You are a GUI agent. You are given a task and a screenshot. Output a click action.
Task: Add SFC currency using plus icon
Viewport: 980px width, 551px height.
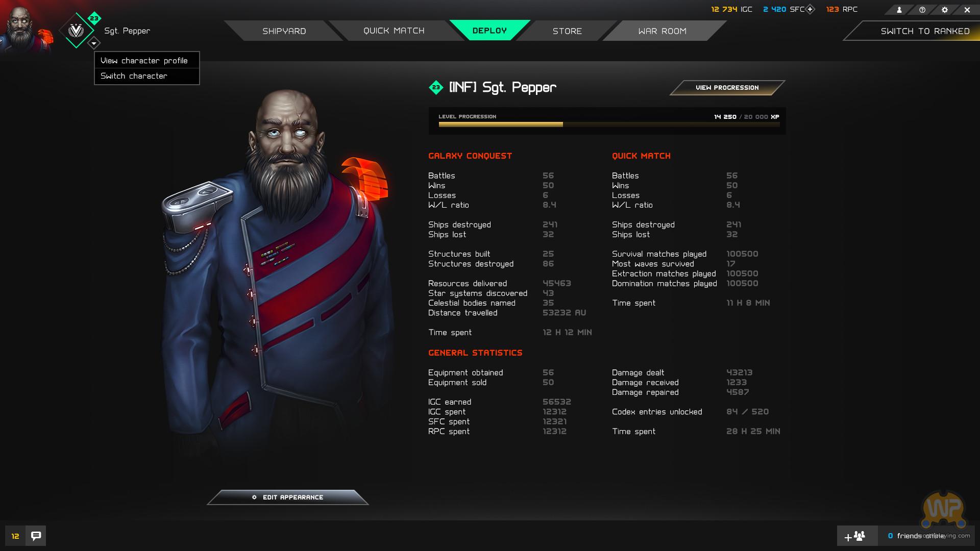pyautogui.click(x=810, y=9)
